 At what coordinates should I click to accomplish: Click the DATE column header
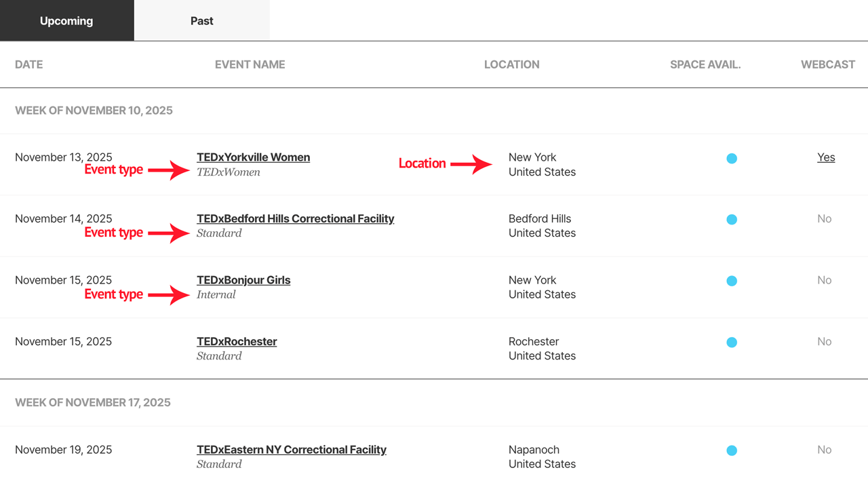click(28, 64)
